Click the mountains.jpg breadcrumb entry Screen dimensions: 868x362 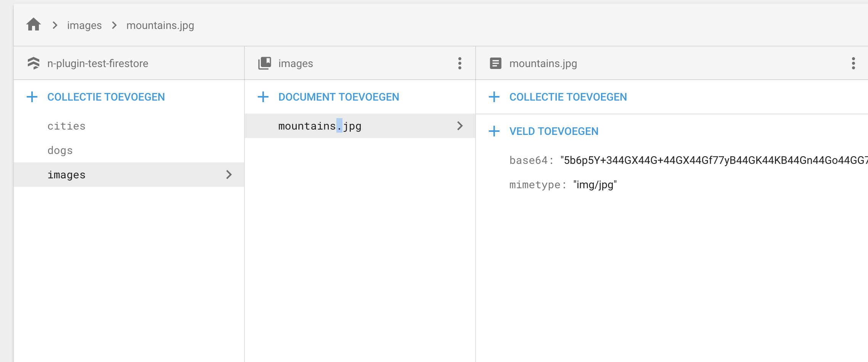[x=160, y=25]
